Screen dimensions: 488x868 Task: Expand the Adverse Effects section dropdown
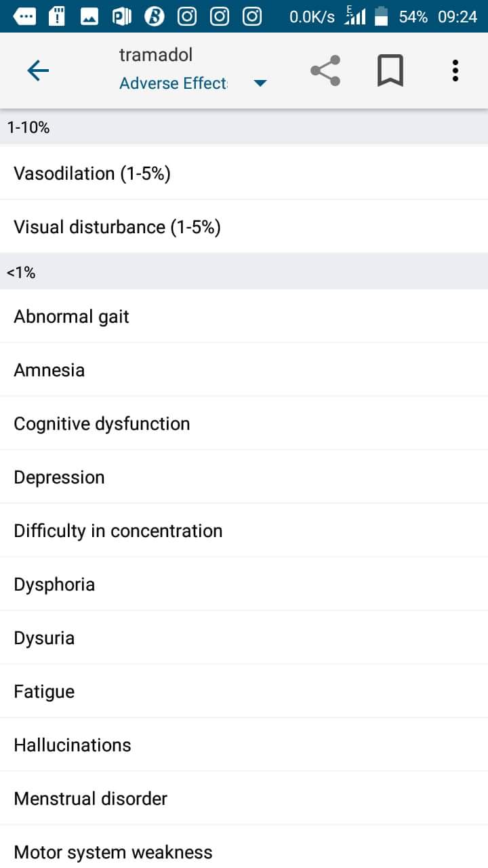click(174, 83)
